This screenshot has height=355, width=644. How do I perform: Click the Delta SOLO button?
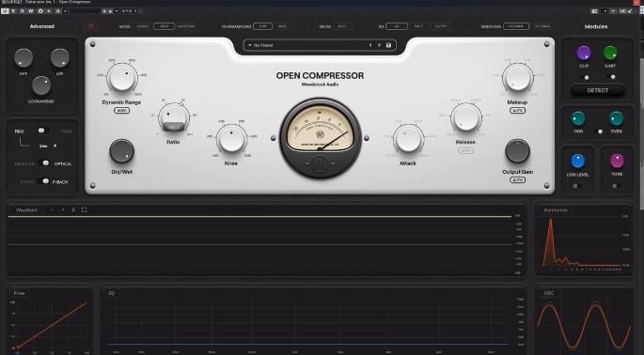pos(342,26)
